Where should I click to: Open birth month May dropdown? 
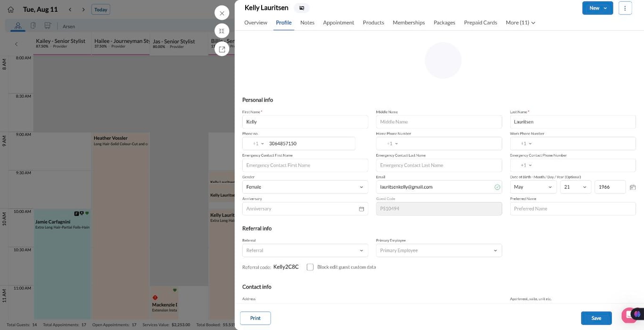533,187
